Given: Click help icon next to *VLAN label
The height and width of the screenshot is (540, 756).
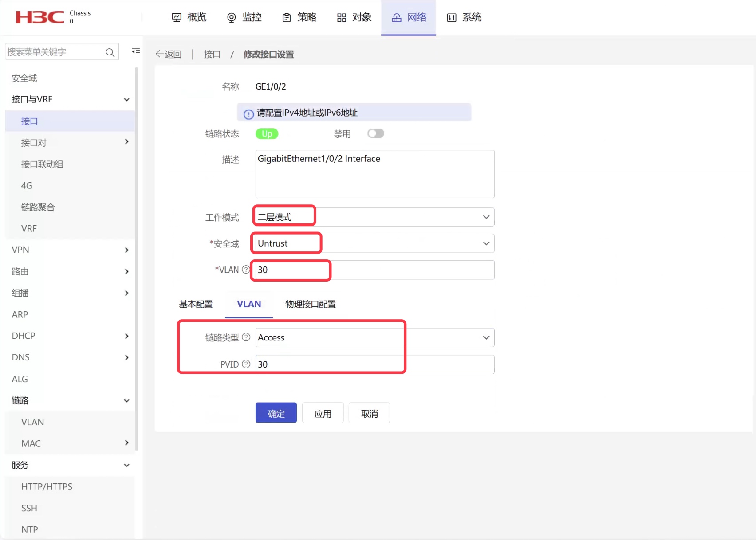Looking at the screenshot, I should click(x=246, y=269).
